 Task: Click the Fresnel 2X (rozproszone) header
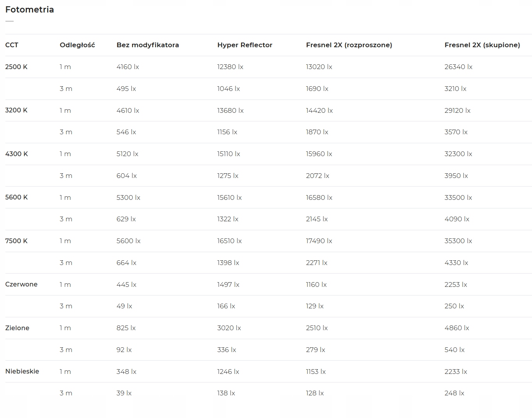pyautogui.click(x=349, y=45)
